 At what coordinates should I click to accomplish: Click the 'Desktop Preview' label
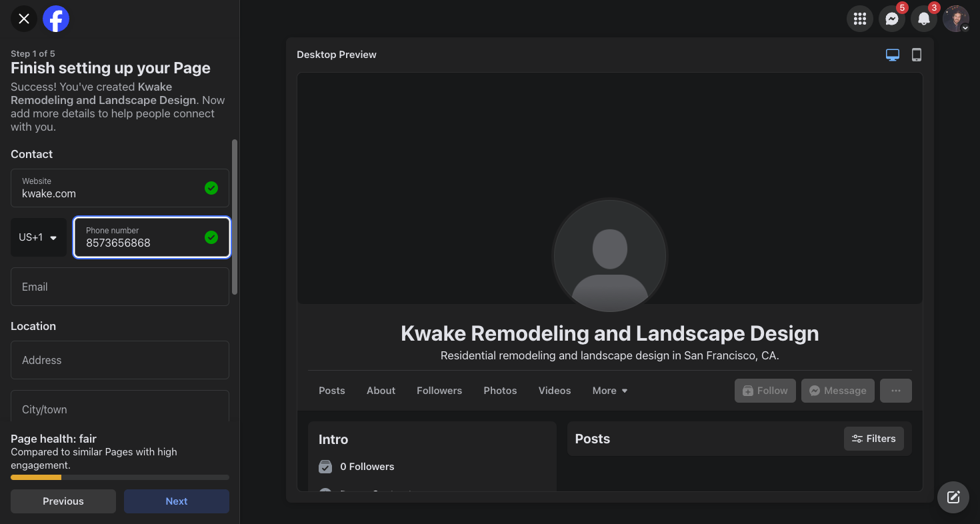tap(337, 55)
